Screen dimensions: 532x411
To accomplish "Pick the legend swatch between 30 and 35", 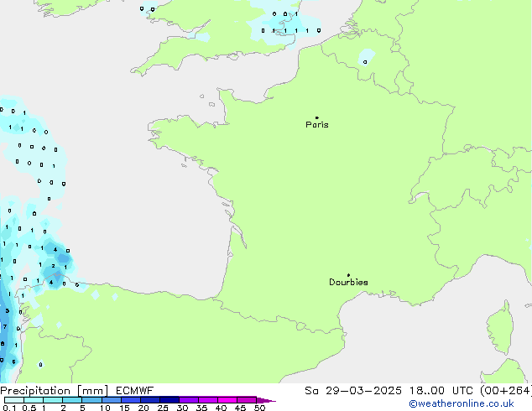I will pyautogui.click(x=188, y=400).
